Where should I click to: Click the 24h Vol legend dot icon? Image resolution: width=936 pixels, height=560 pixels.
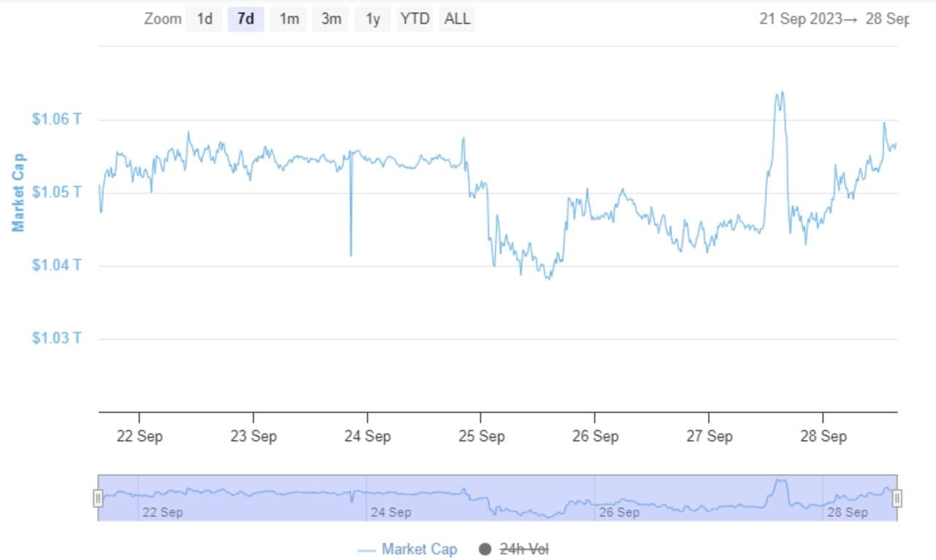click(485, 549)
